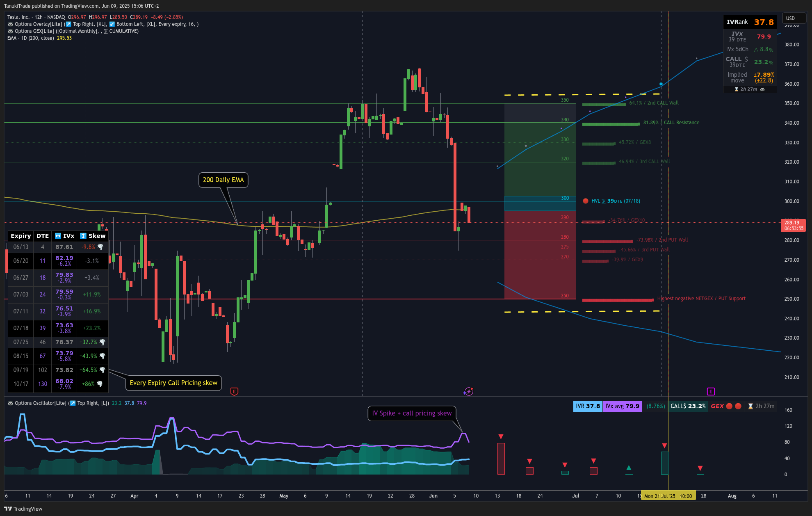Click the blue IVR 37.8 badge

coord(587,406)
